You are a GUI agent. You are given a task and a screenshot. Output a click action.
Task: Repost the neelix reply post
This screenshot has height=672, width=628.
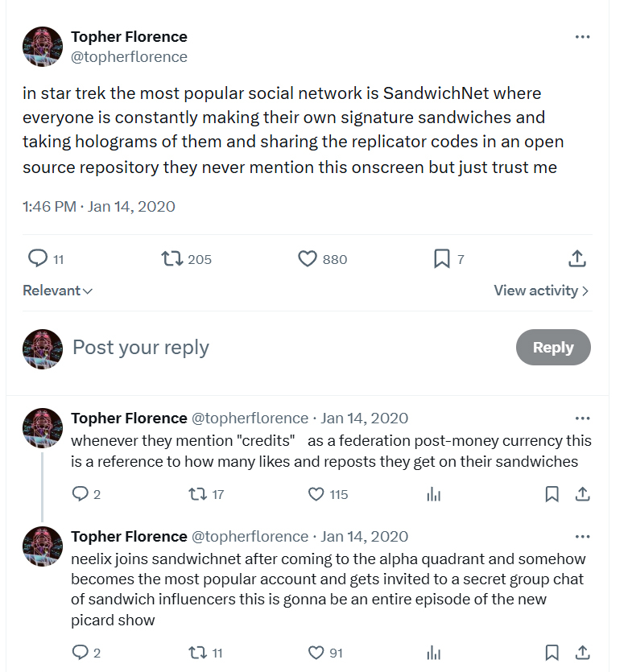[x=196, y=652]
